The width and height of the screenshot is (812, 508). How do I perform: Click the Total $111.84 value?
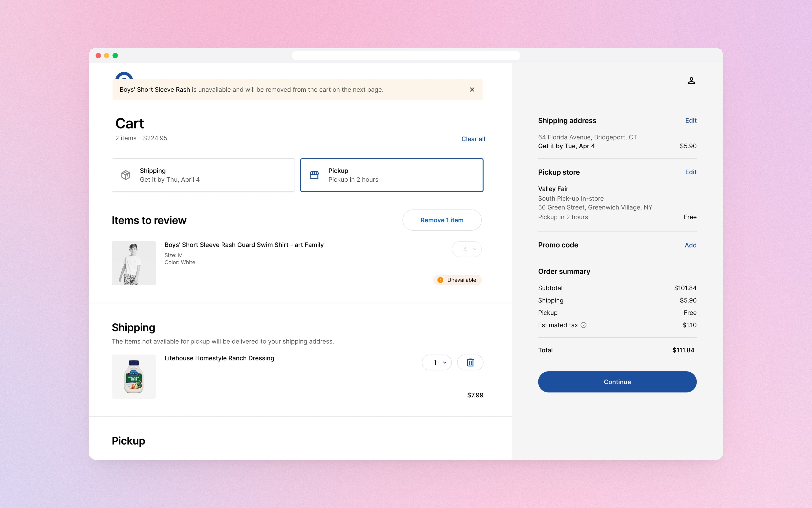point(683,350)
